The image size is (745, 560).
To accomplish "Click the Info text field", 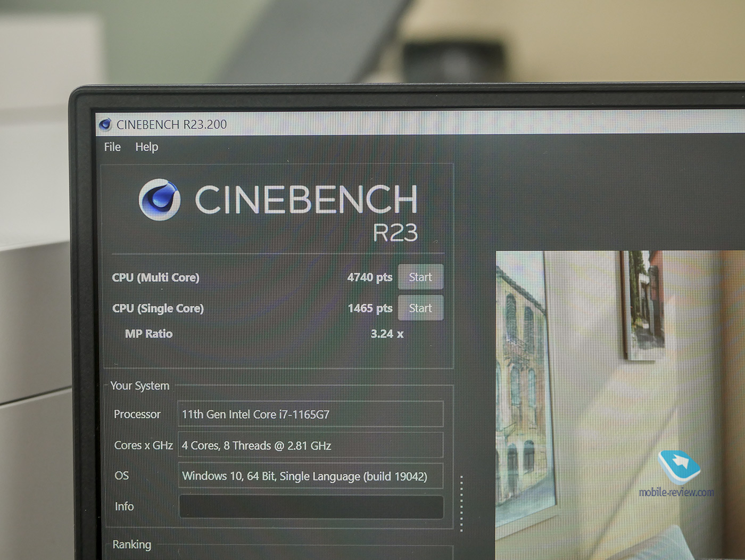I will [311, 507].
